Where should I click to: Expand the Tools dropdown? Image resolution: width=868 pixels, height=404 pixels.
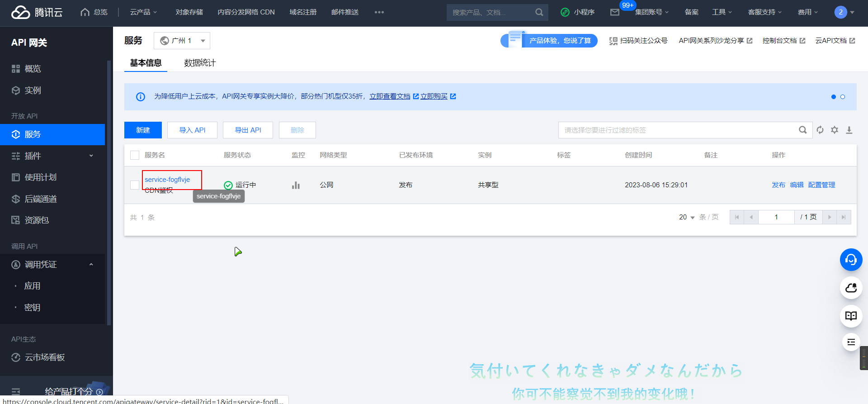coord(722,12)
